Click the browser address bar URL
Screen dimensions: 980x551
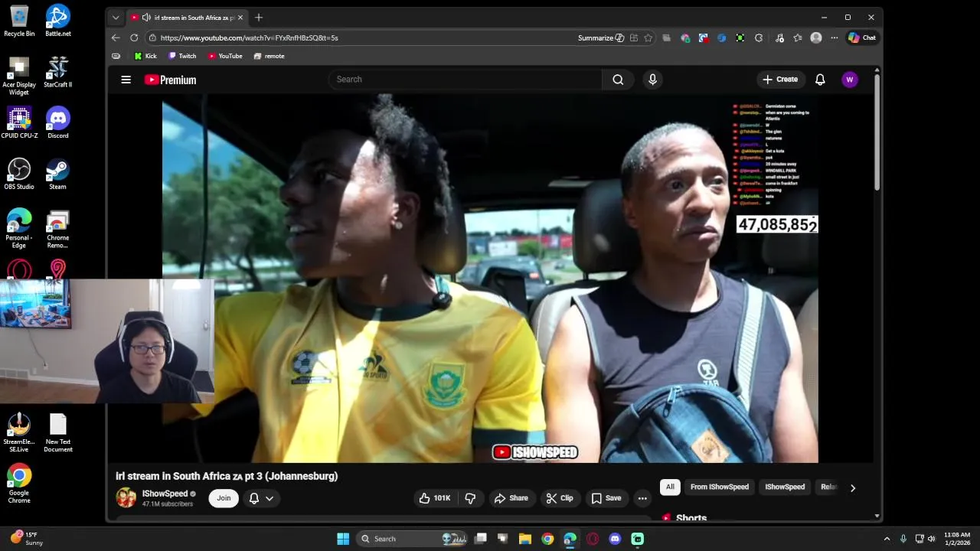click(x=249, y=37)
